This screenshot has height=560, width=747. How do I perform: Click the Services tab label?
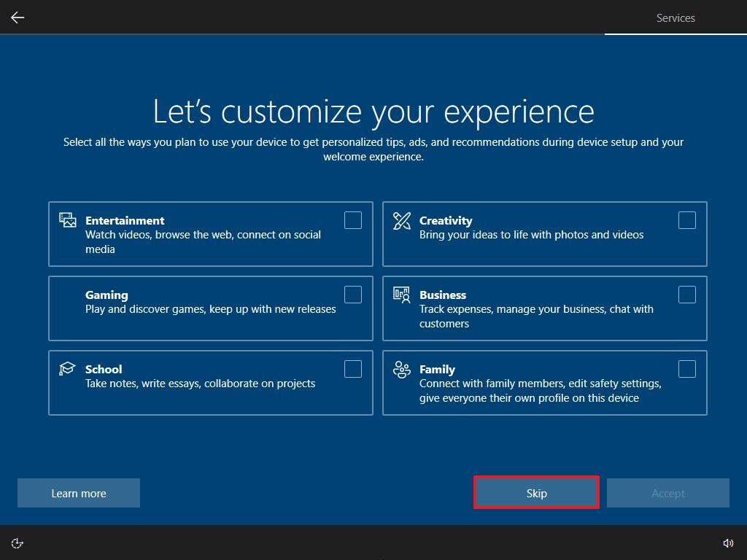coord(675,17)
